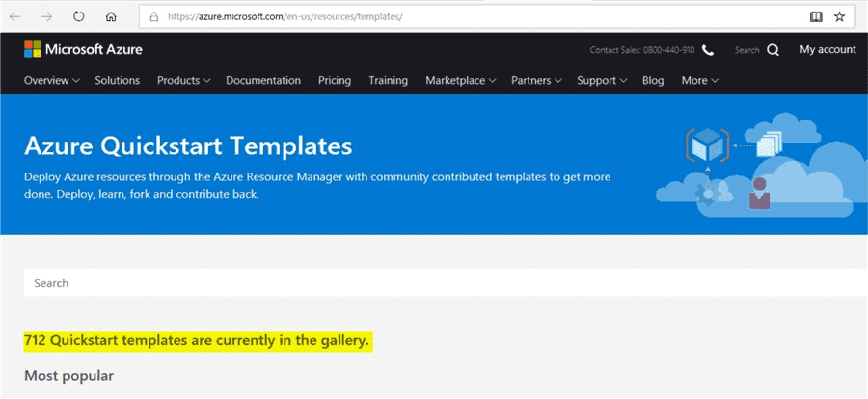Click the templates Search input box
Image resolution: width=868 pixels, height=399 pixels.
pyautogui.click(x=446, y=283)
